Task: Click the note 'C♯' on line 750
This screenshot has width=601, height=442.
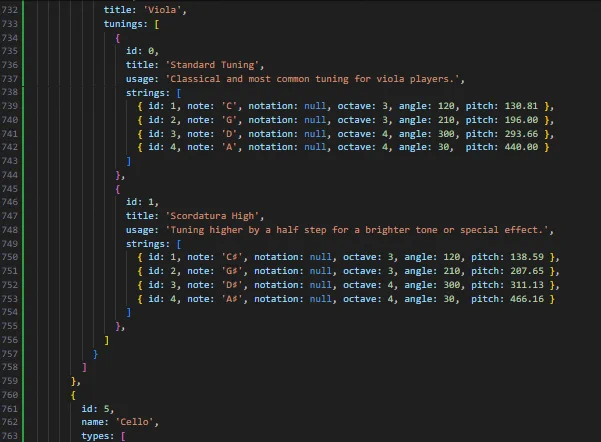Action: 232,257
